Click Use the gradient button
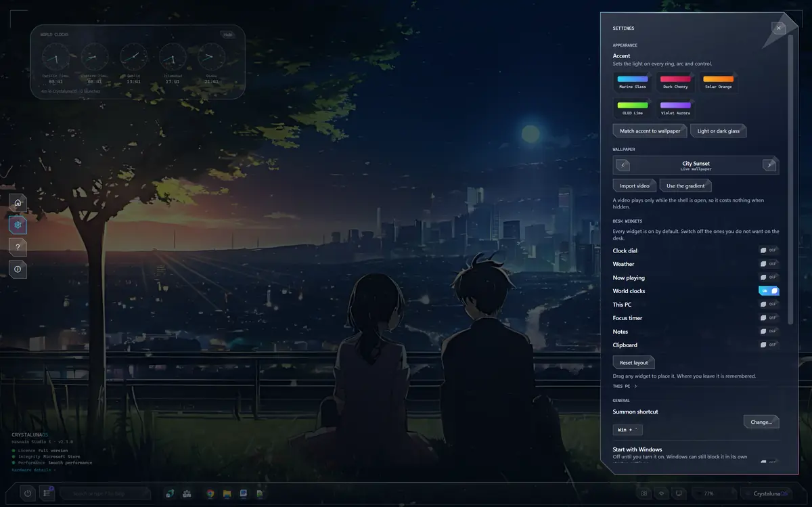 [x=685, y=185]
